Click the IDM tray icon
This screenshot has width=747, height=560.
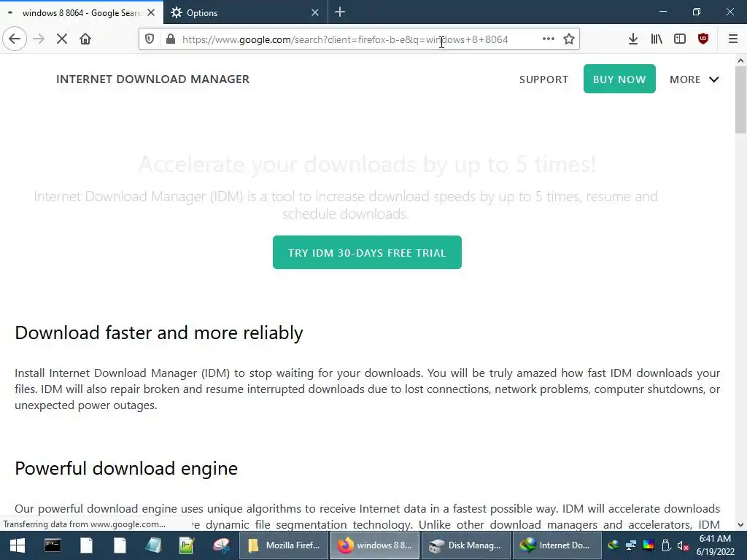click(x=613, y=545)
